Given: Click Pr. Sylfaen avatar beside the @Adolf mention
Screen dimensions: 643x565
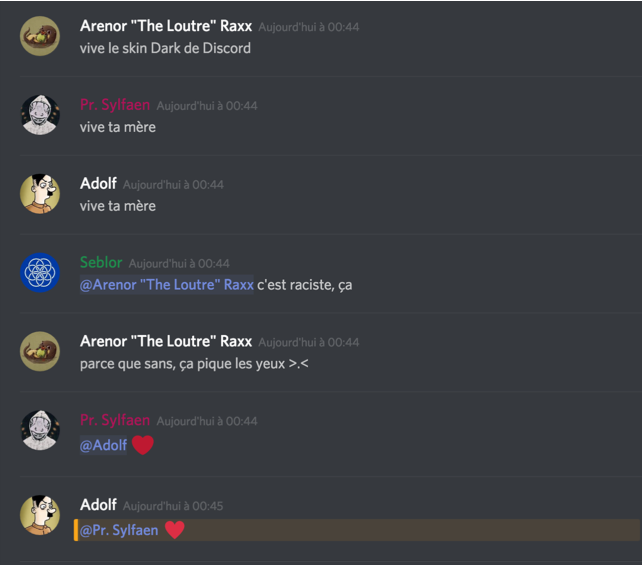Looking at the screenshot, I should click(x=40, y=430).
